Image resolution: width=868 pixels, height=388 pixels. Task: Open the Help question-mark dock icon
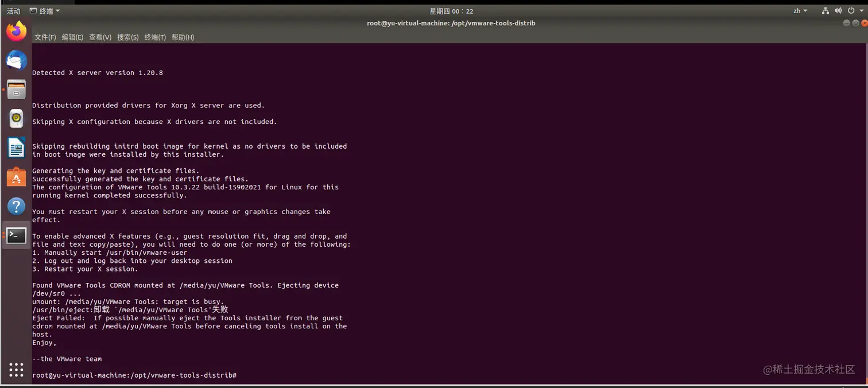[x=16, y=206]
